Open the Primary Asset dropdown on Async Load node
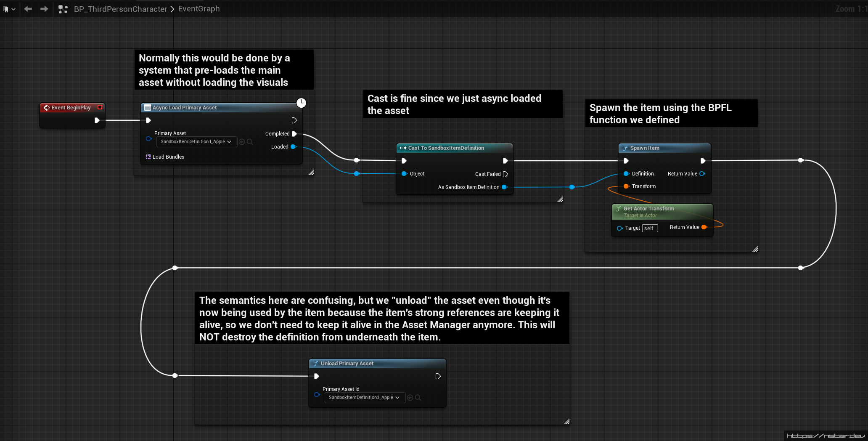 (x=196, y=142)
